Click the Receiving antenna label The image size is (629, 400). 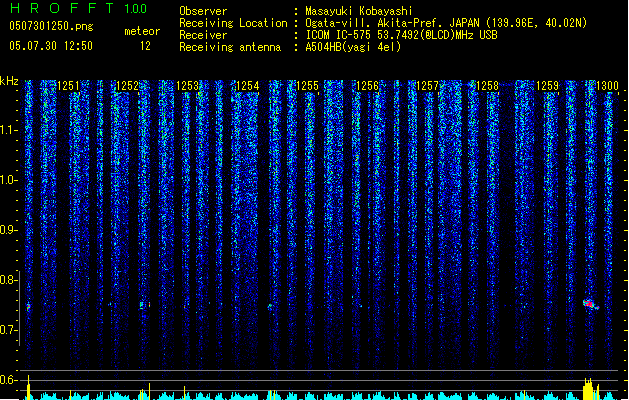(230, 47)
